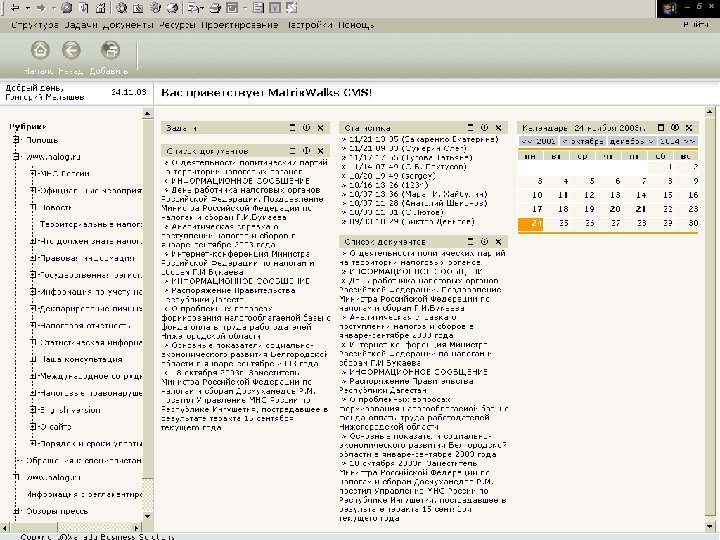Click the Home (Начало) toolbar icon

point(40,50)
